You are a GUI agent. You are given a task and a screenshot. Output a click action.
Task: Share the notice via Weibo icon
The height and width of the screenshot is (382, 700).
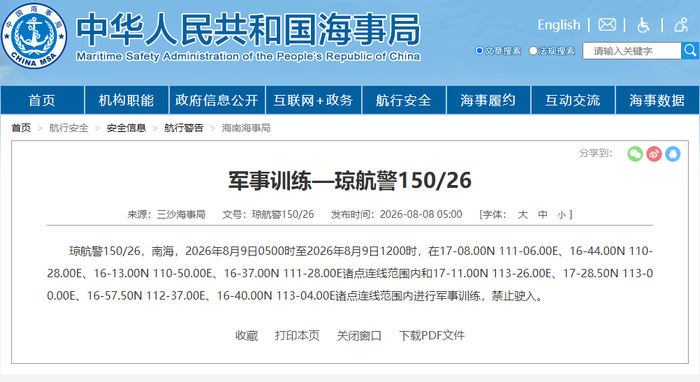[x=654, y=154]
